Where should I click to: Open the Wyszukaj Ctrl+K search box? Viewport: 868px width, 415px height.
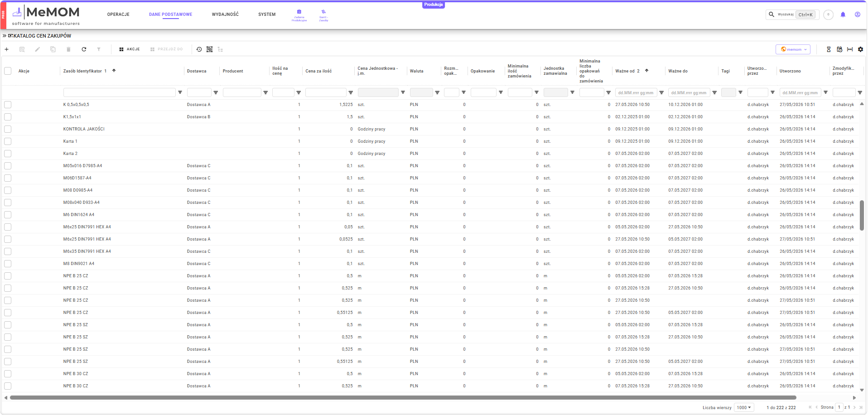[792, 14]
